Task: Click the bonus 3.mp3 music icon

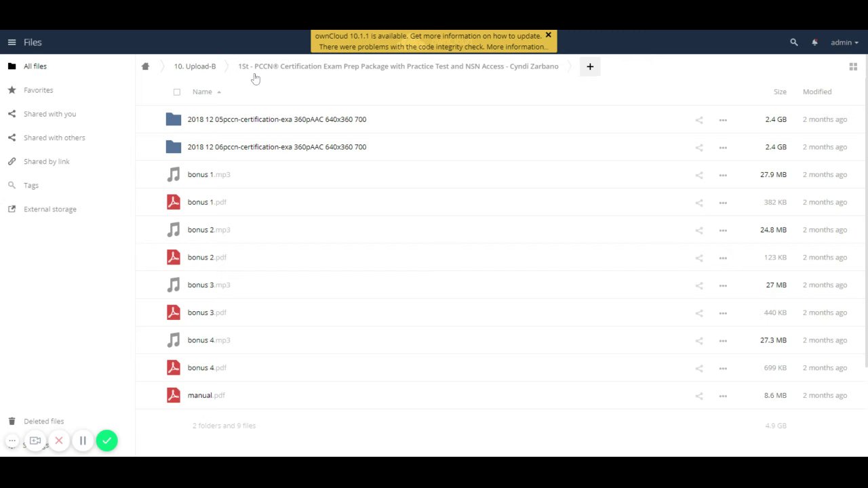Action: coord(174,285)
